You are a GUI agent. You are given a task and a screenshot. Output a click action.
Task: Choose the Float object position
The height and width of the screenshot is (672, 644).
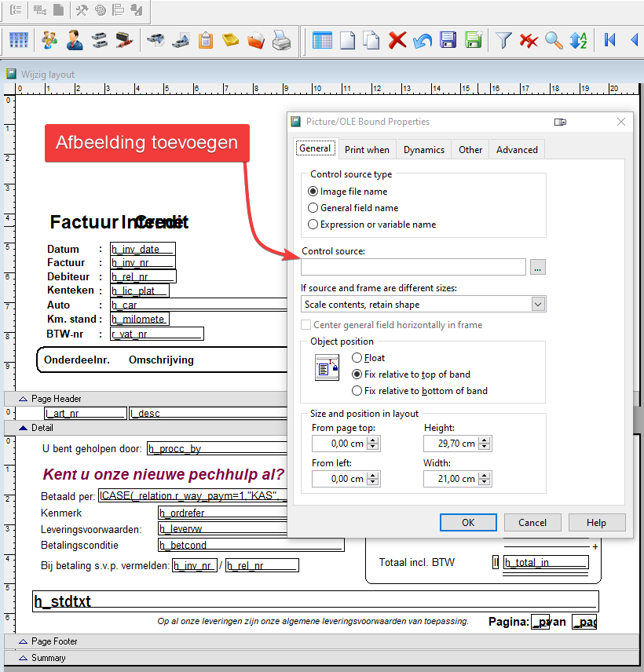click(357, 358)
